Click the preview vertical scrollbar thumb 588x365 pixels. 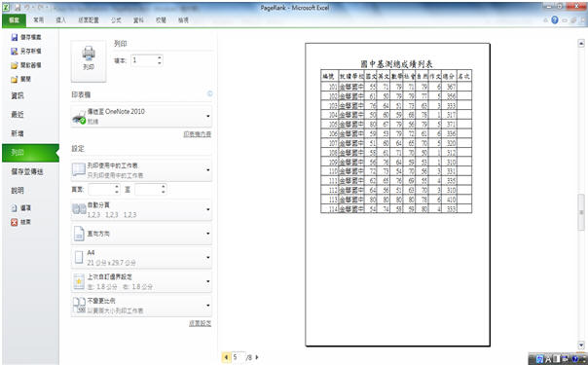(x=581, y=212)
